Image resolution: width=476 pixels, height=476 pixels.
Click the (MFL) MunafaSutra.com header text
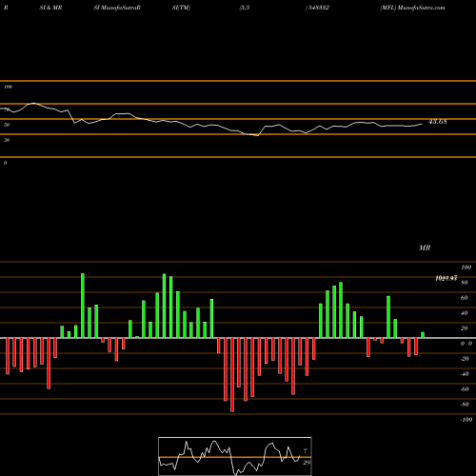click(x=412, y=8)
